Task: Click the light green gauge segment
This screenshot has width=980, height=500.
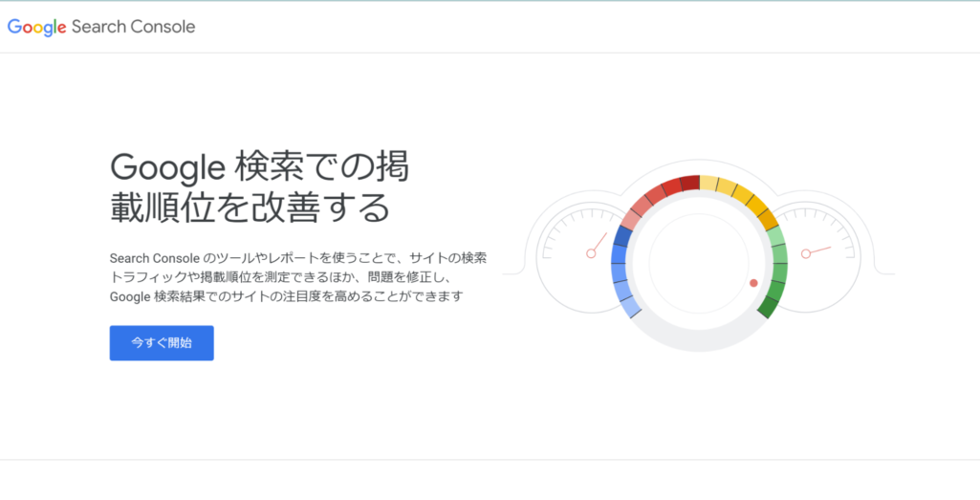Action: tap(775, 235)
